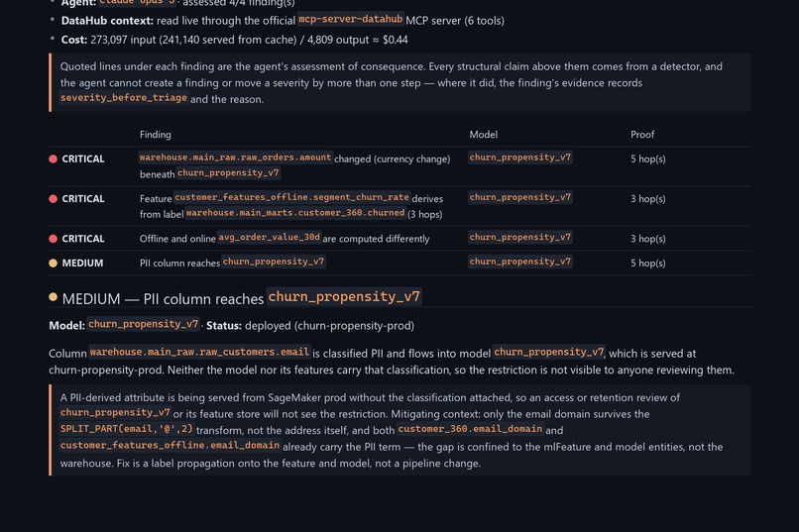Click the 'Cost:' bullet label
The image size is (799, 532).
[74, 40]
